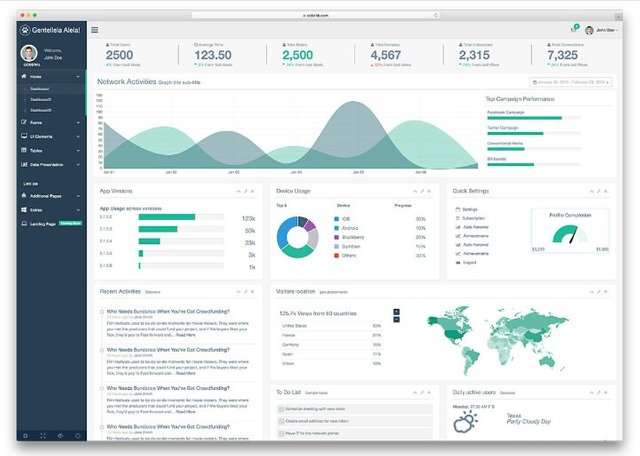Open the John Doe user dropdown
The image size is (640, 456).
(x=602, y=30)
